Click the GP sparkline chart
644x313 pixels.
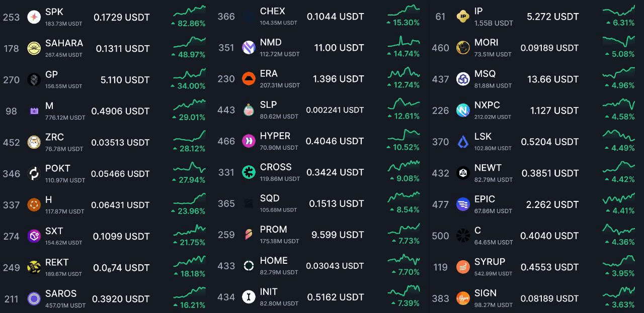pos(189,74)
